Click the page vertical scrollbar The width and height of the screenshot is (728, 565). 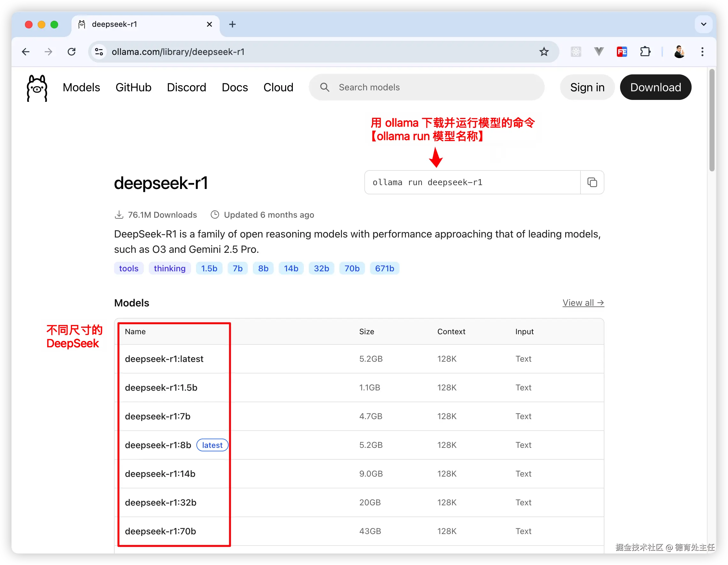click(712, 120)
